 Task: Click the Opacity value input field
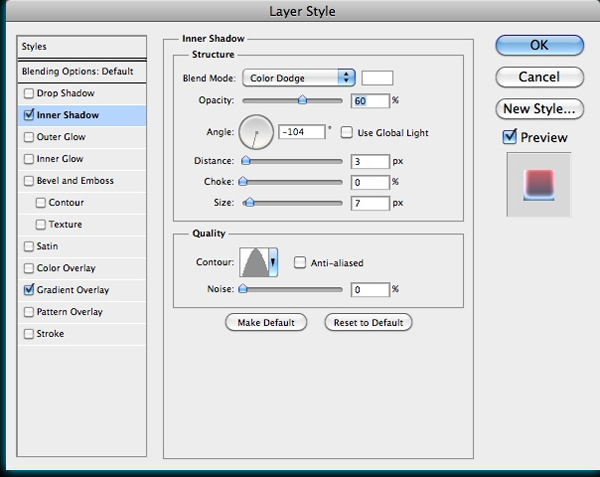(x=369, y=100)
